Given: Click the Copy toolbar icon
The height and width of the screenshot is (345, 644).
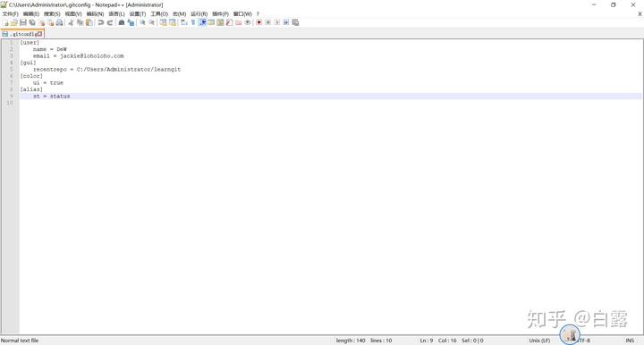Looking at the screenshot, I should click(x=80, y=22).
